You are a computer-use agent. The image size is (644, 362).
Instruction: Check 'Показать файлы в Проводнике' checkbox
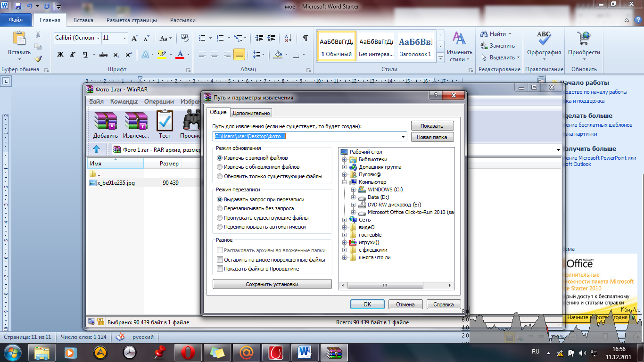click(220, 269)
